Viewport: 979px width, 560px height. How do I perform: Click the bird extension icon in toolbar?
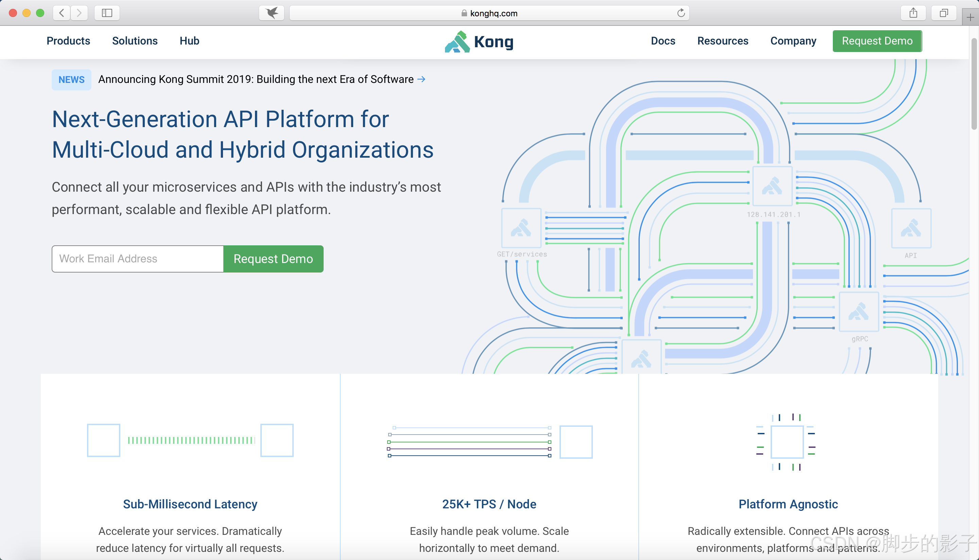pos(272,13)
